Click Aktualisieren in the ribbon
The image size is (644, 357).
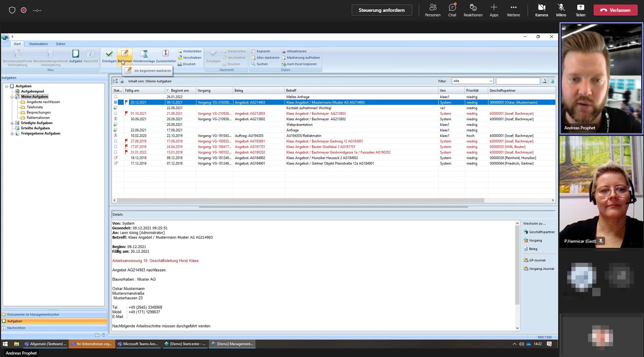[294, 51]
